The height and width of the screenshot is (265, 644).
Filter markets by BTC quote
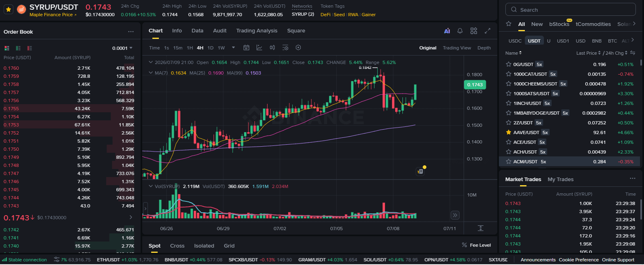coord(612,41)
